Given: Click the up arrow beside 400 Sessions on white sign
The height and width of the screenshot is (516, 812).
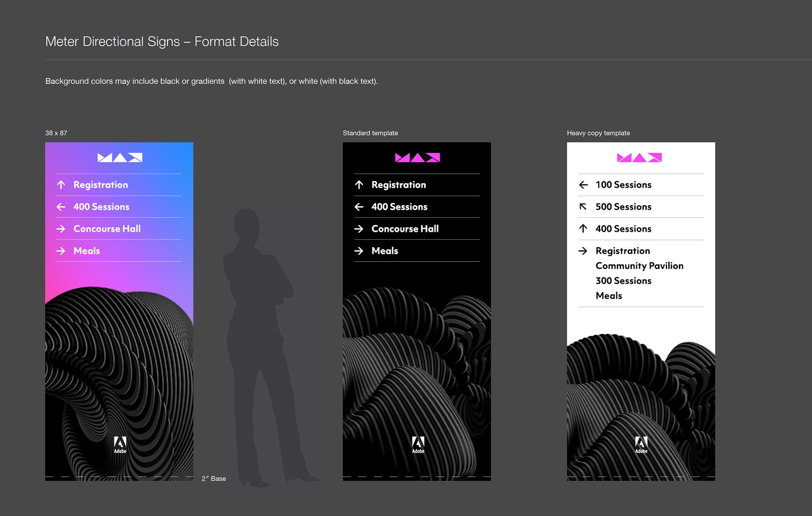Looking at the screenshot, I should click(583, 229).
